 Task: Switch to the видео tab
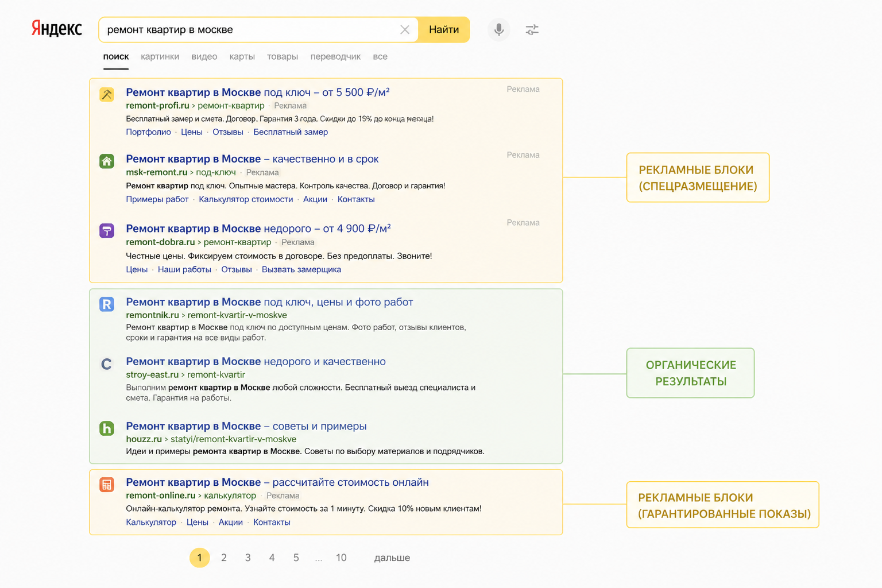pos(204,57)
